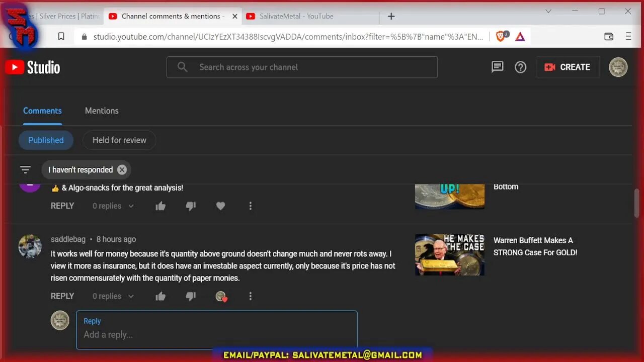Click the video title 'Bottom'
This screenshot has height=362, width=644.
[x=506, y=187]
